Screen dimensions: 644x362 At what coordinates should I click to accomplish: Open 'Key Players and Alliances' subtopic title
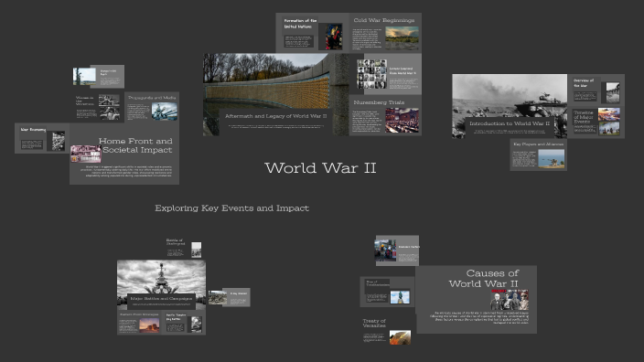coord(539,144)
